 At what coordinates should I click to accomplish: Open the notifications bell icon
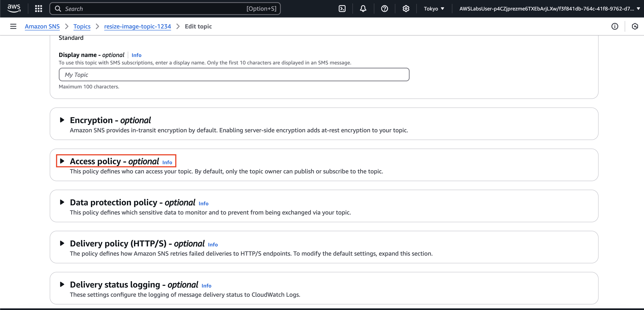[363, 9]
